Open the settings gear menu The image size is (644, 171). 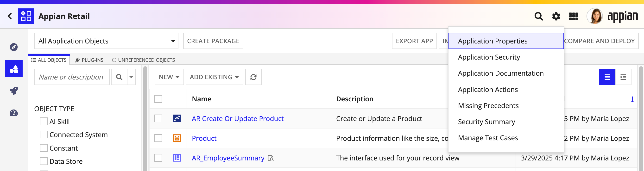coord(556,17)
